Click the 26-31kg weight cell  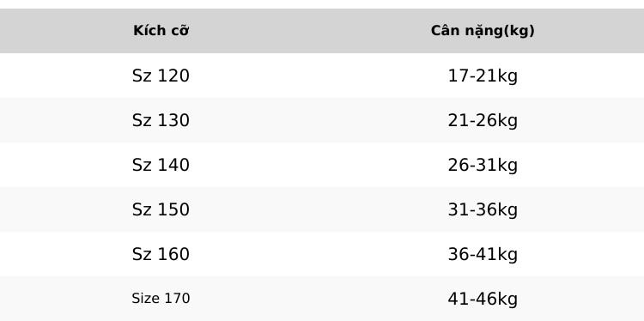[x=483, y=166]
